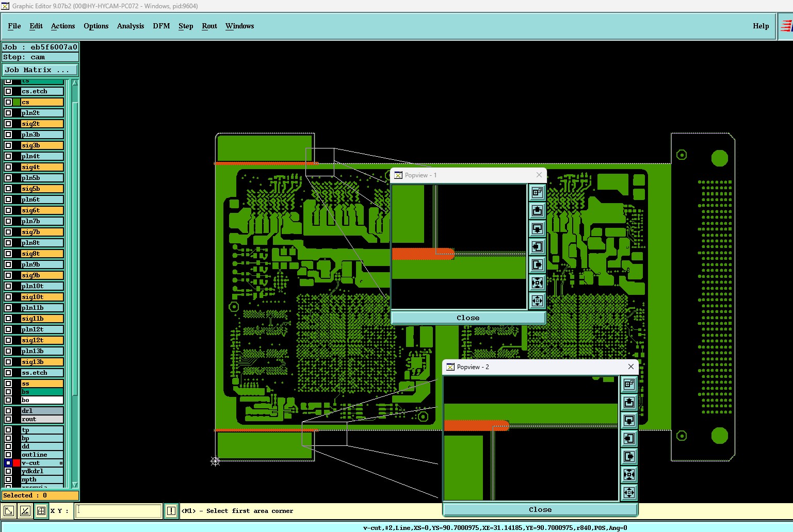Select the sig7b layer name
793x532 pixels.
coord(42,232)
